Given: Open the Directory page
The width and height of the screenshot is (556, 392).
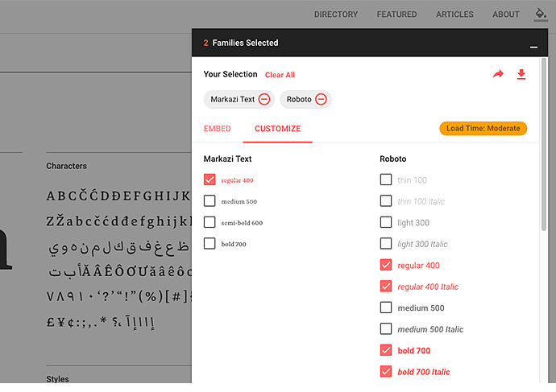Looking at the screenshot, I should point(336,14).
